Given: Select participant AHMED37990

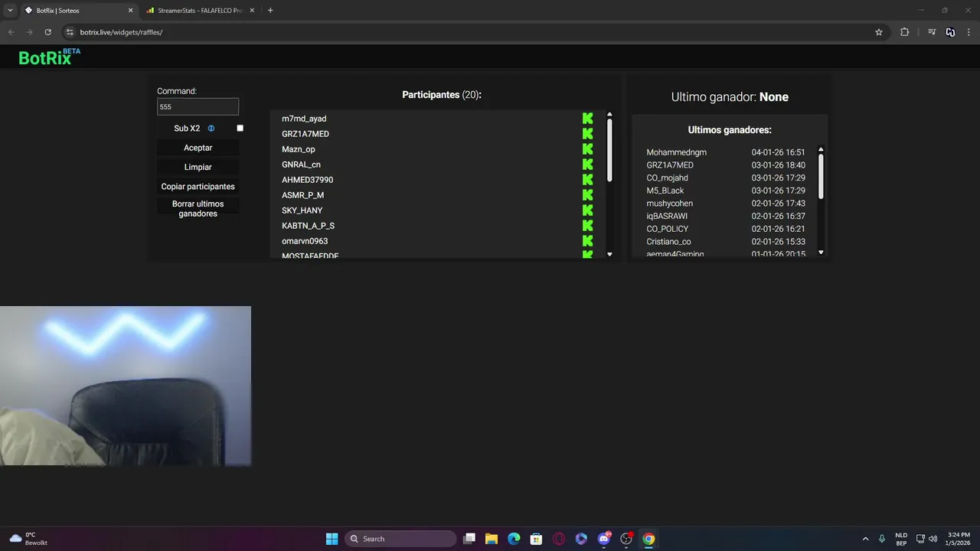Looking at the screenshot, I should point(307,180).
